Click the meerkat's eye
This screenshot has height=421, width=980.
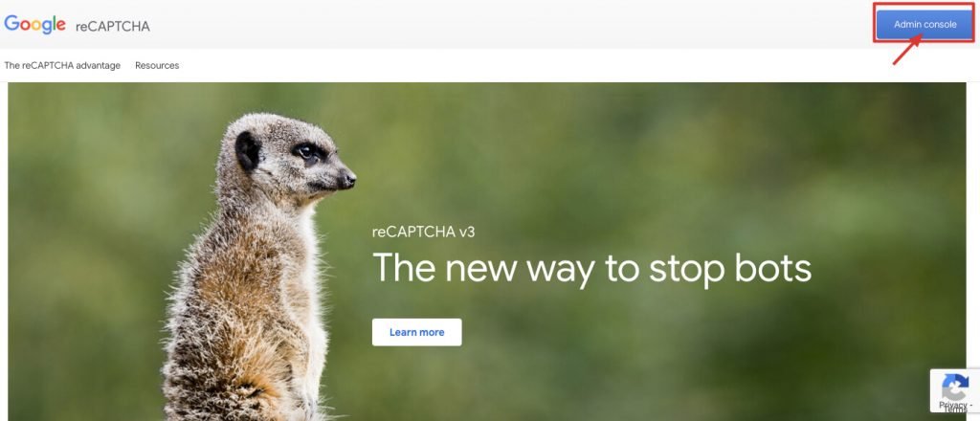305,152
